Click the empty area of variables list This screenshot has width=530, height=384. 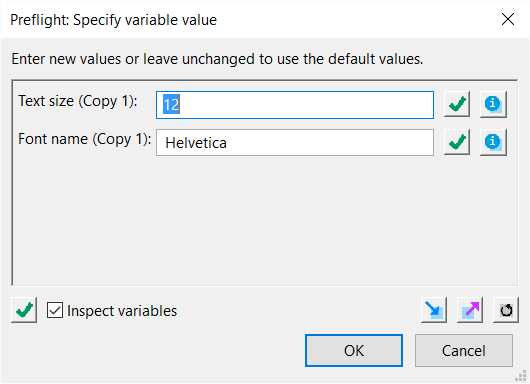point(265,221)
